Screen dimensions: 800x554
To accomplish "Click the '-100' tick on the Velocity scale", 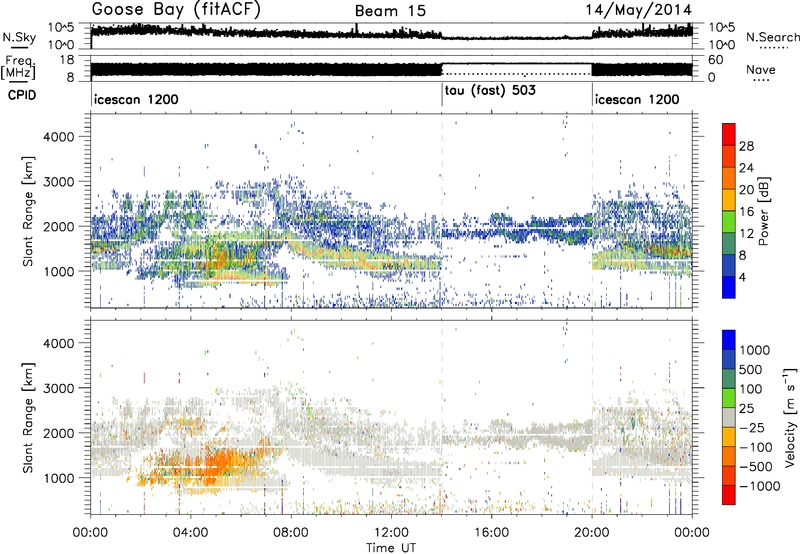I will 756,447.
